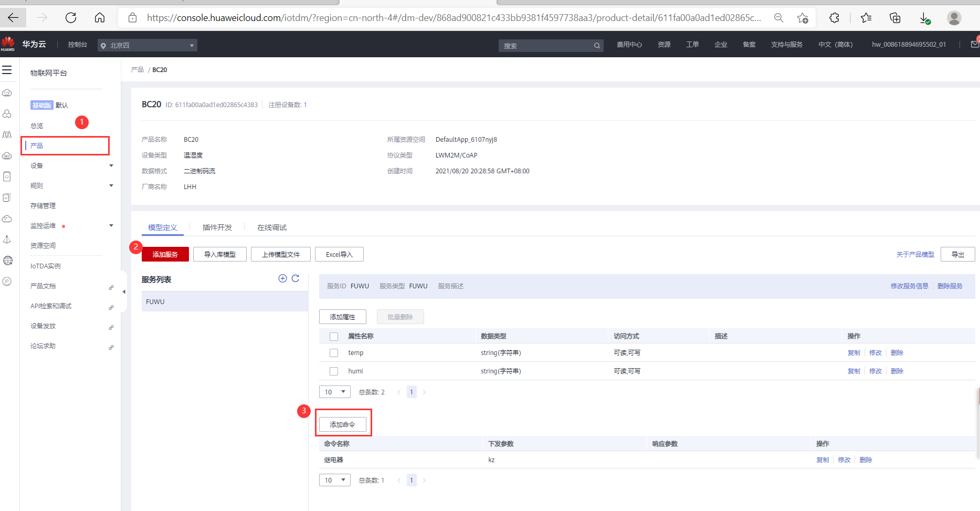Open 产品文档 external link icon
The height and width of the screenshot is (511, 980).
tap(111, 287)
